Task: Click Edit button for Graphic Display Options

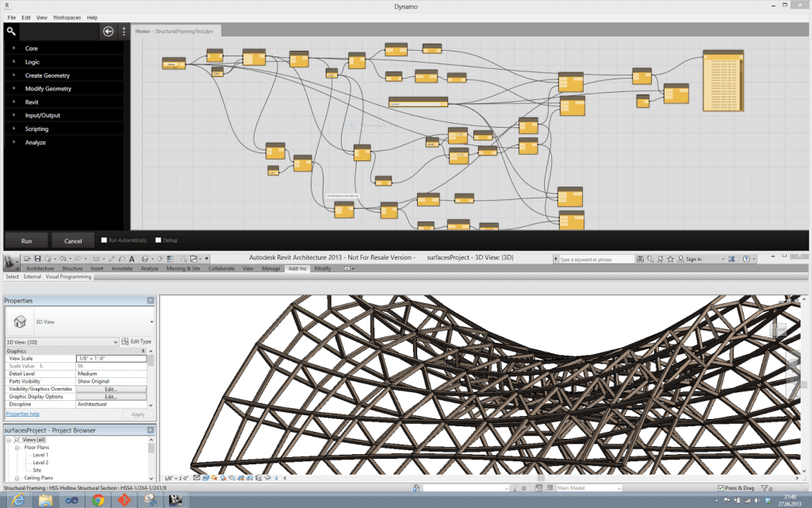Action: click(111, 397)
